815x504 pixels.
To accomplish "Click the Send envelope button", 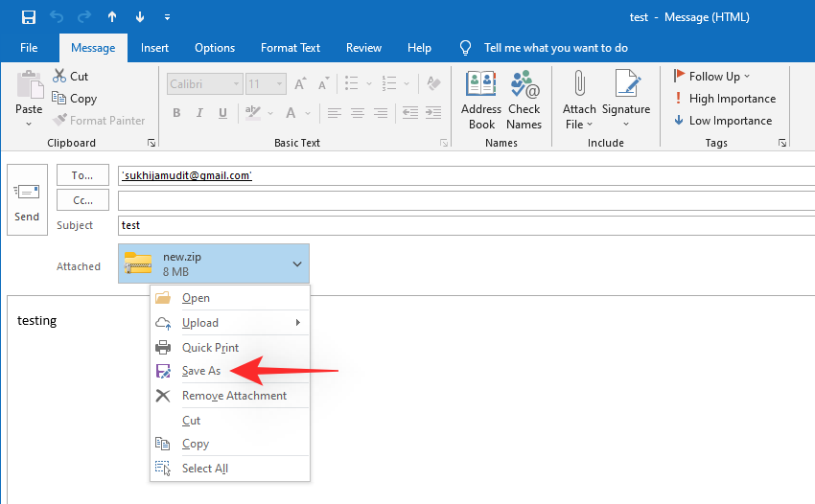I will pyautogui.click(x=27, y=198).
